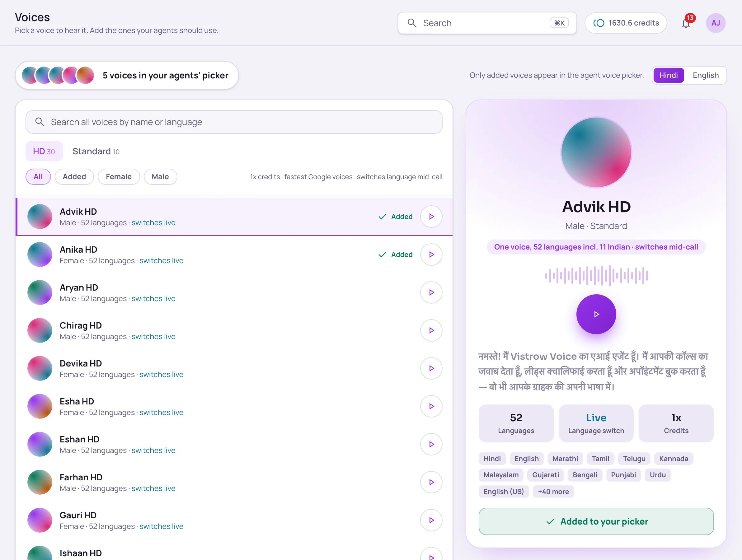742x560 pixels.
Task: Play the Devika HD voice sample
Action: pos(431,368)
